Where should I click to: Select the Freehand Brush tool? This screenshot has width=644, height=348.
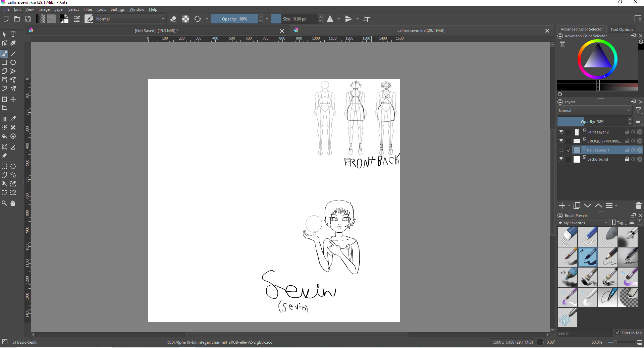(4, 54)
